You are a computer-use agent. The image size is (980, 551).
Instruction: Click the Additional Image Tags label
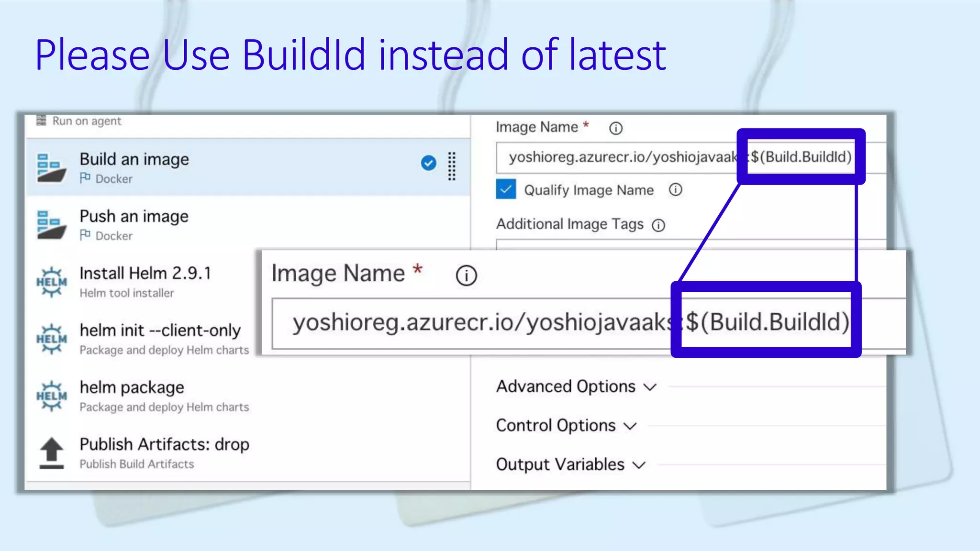(x=569, y=224)
